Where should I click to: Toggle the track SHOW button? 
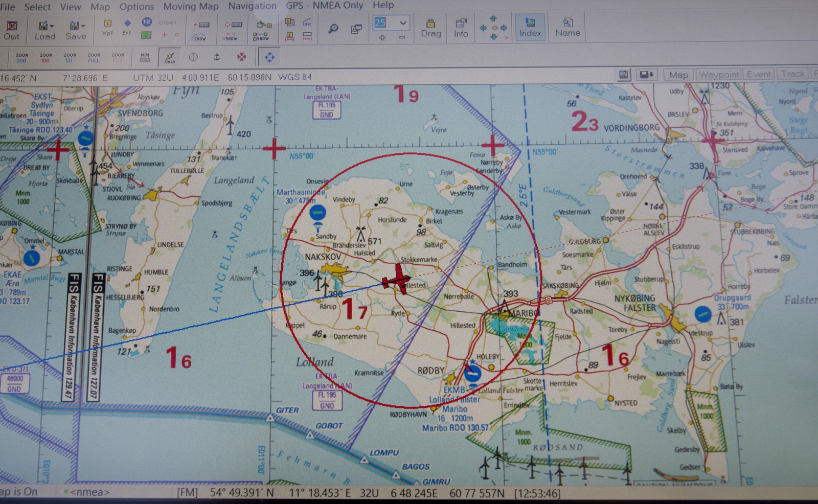199,37
